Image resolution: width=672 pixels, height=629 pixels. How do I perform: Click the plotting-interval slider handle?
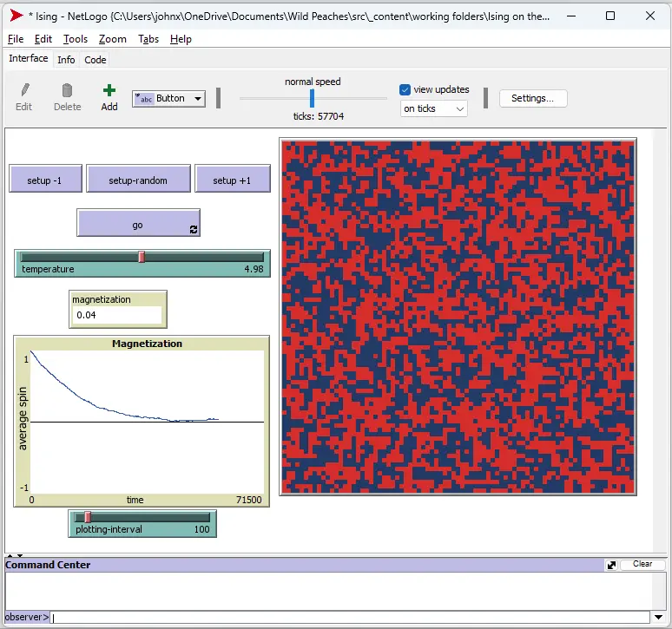(x=88, y=517)
